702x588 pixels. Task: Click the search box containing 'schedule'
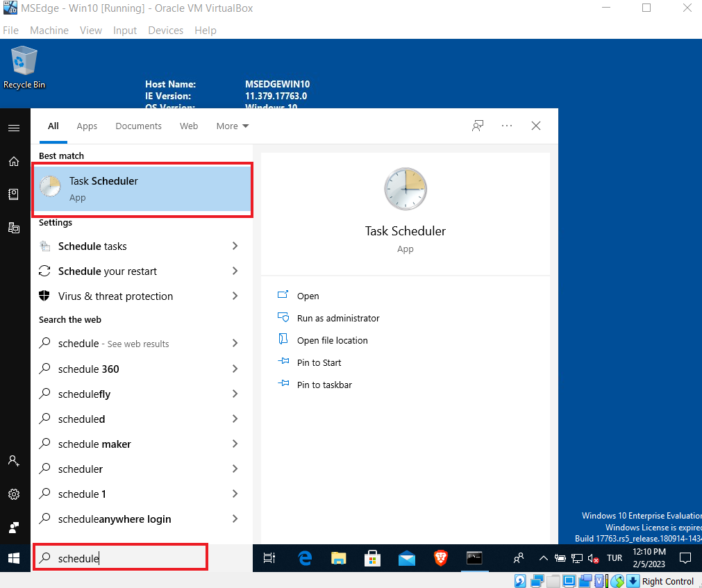pos(121,558)
